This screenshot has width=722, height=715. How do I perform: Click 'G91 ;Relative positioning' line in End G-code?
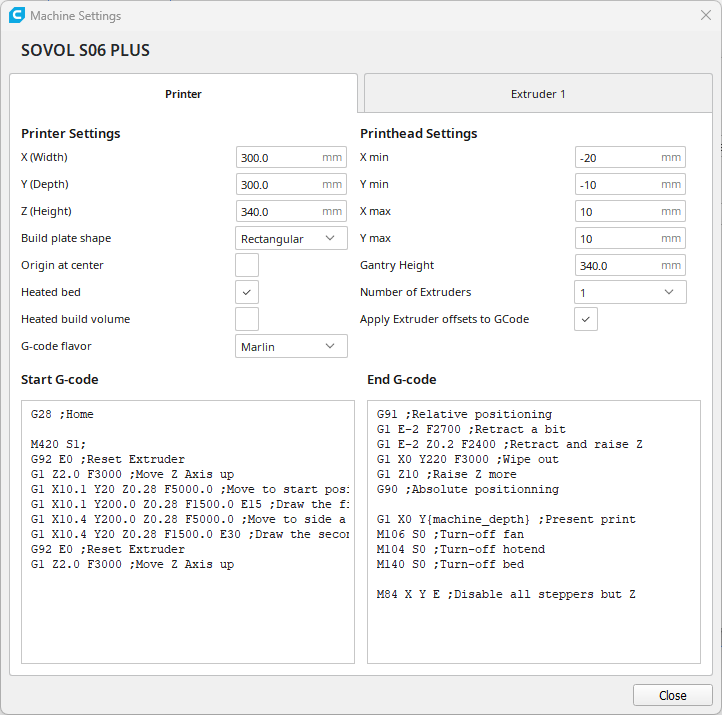[464, 414]
